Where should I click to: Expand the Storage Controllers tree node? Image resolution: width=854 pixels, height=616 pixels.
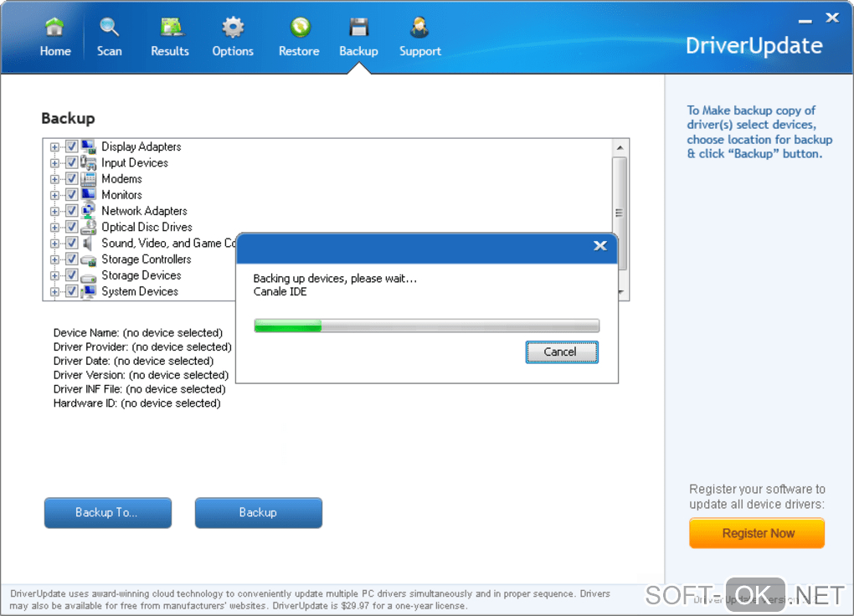coord(54,259)
